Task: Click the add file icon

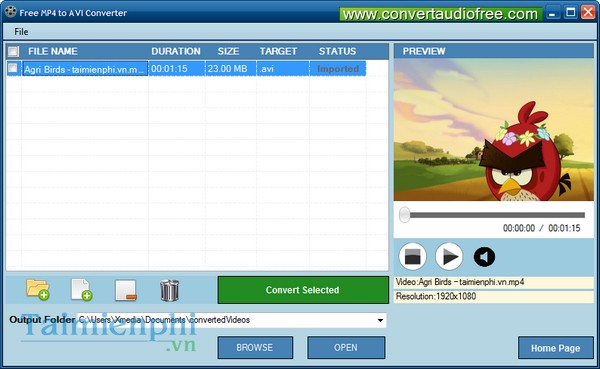Action: pos(82,290)
